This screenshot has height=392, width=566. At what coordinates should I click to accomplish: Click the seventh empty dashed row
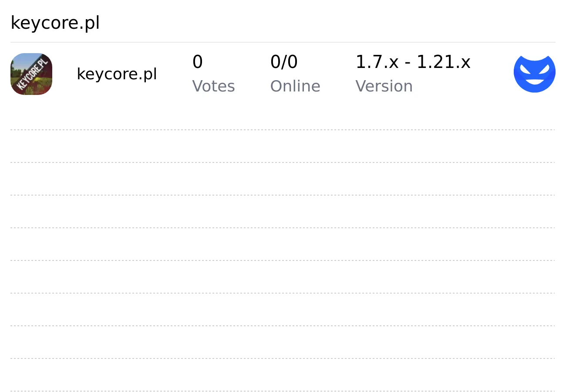point(283,342)
